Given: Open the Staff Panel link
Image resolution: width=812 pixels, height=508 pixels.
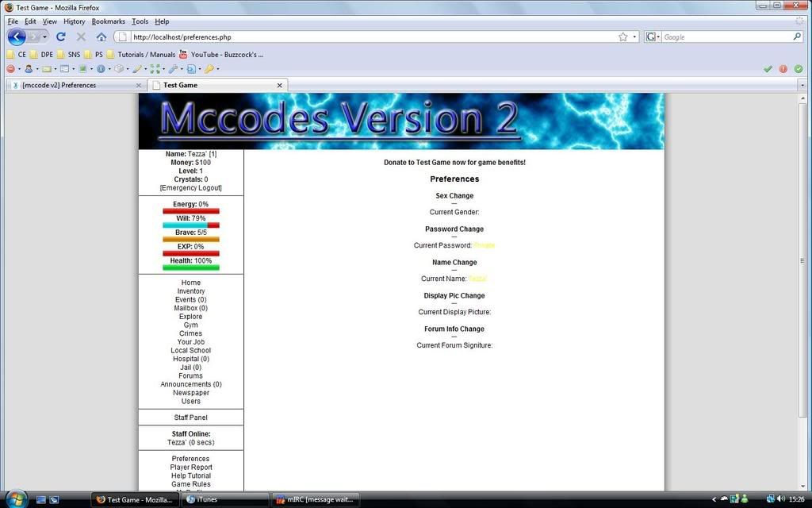Looking at the screenshot, I should 191,418.
